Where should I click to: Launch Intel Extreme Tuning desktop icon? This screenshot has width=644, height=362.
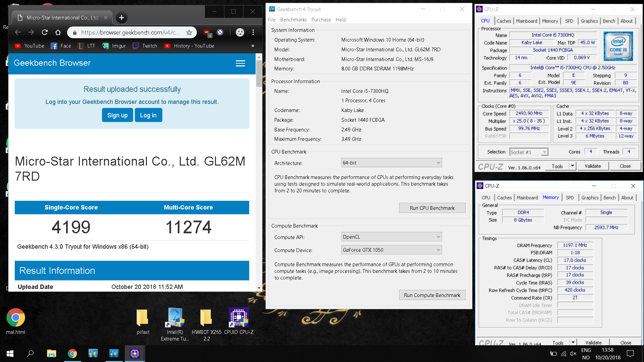[175, 324]
